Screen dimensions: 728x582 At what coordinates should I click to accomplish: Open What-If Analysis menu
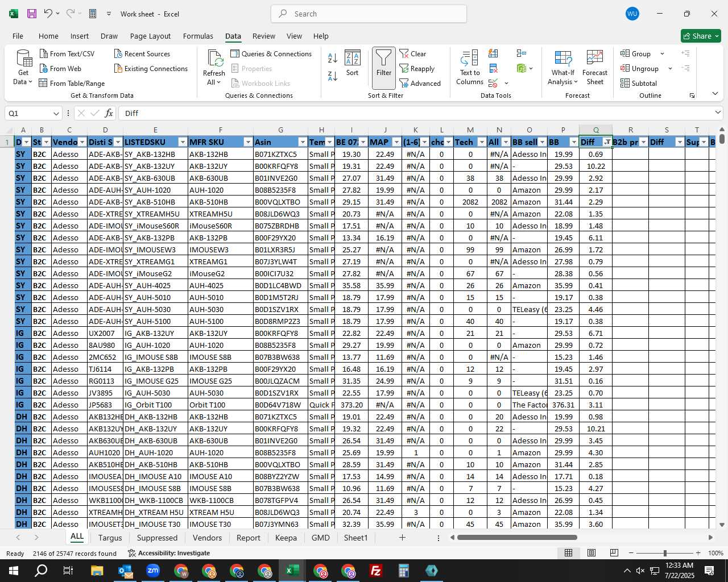coord(563,67)
